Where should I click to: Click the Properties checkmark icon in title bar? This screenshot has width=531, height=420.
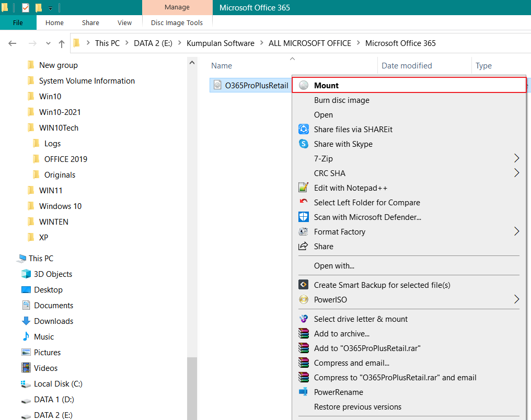point(26,7)
